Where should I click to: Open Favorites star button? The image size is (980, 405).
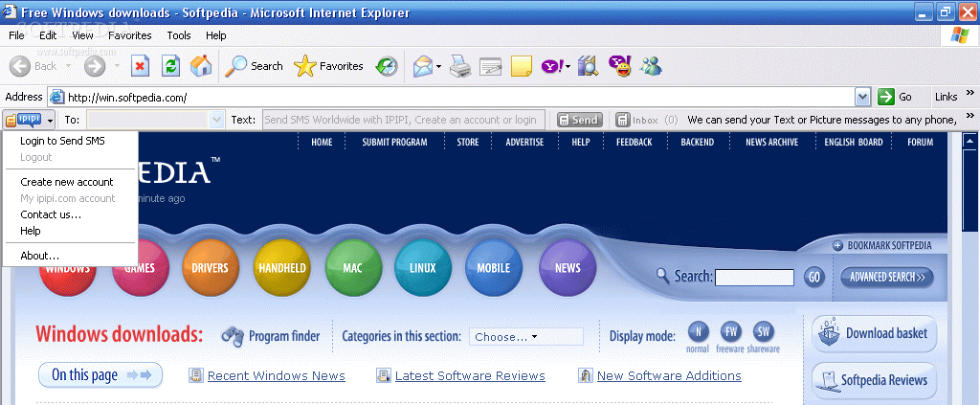329,66
